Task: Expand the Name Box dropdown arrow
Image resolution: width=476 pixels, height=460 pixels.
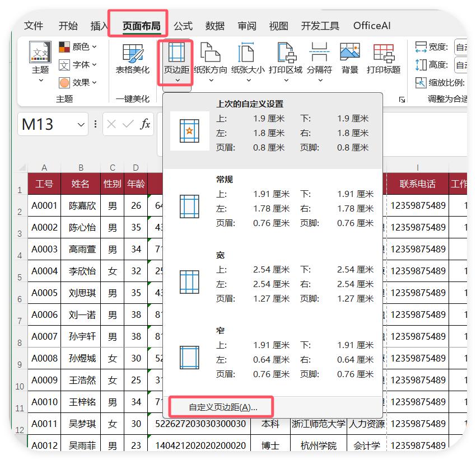Action: [x=81, y=124]
